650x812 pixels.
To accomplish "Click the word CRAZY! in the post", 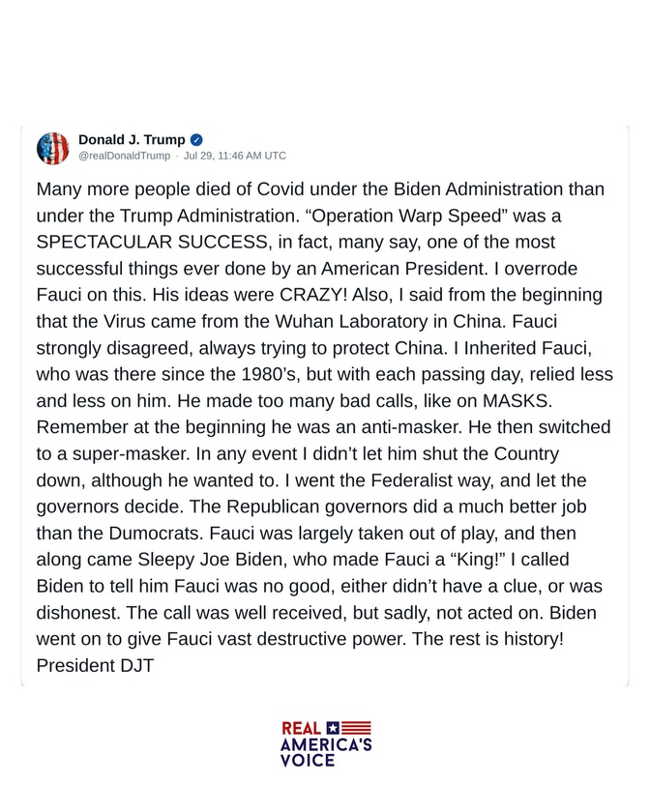I will point(313,295).
